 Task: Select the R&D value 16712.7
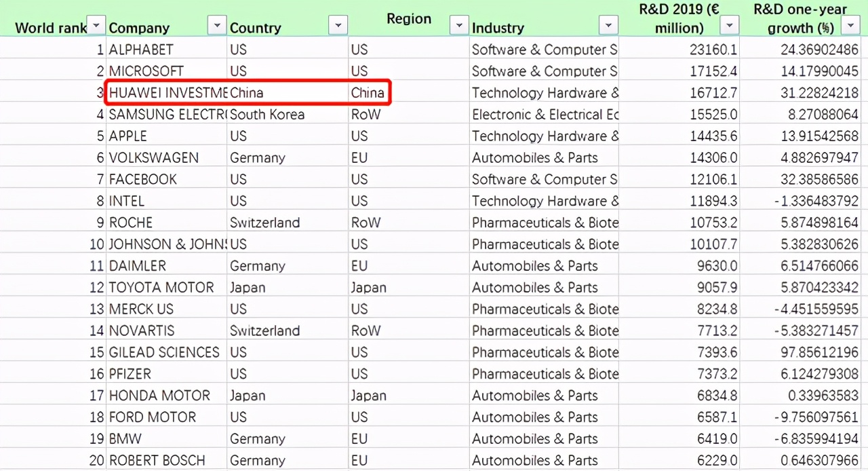pyautogui.click(x=679, y=93)
